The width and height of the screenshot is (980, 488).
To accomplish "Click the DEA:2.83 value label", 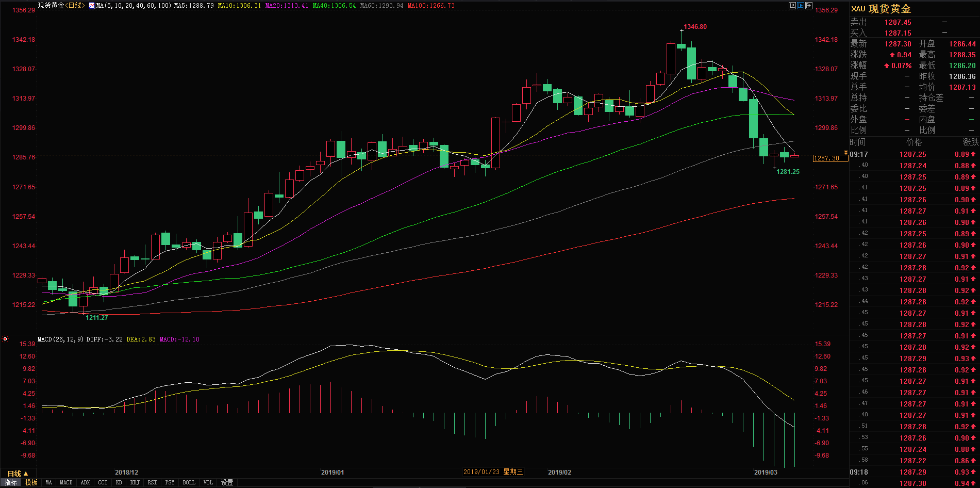I will (x=141, y=339).
